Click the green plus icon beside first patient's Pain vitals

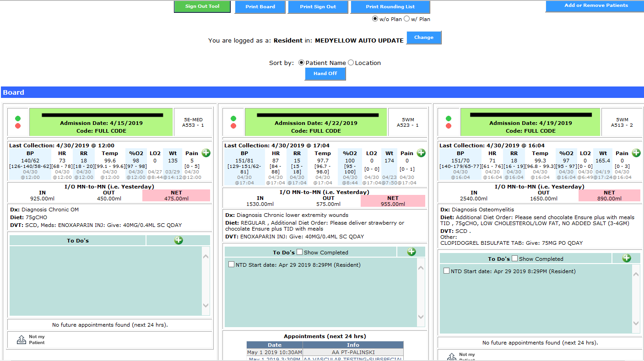[206, 153]
